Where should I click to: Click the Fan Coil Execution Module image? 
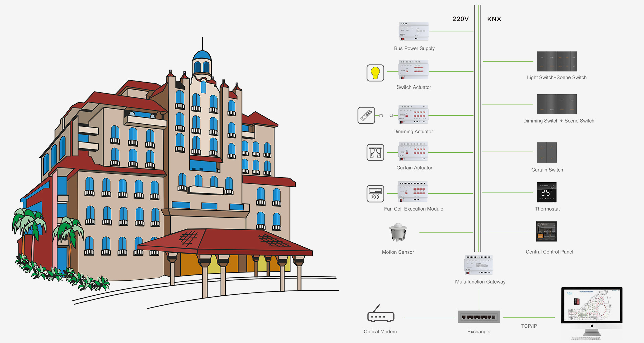[413, 191]
